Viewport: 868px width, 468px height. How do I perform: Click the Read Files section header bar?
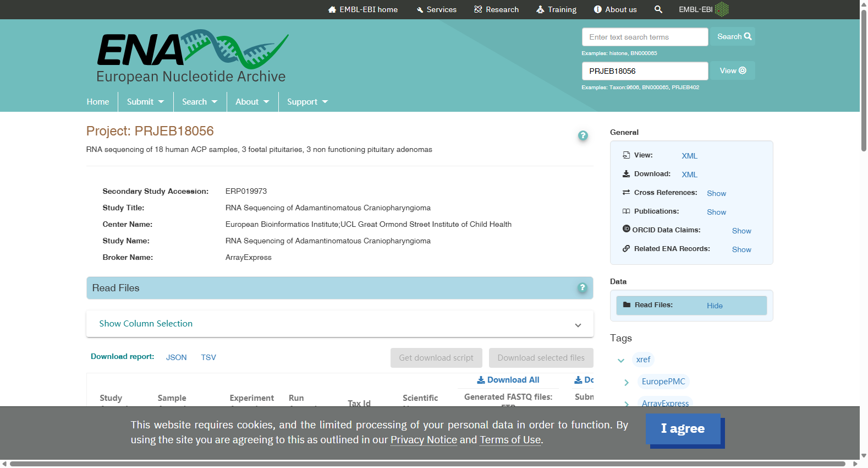coord(340,288)
